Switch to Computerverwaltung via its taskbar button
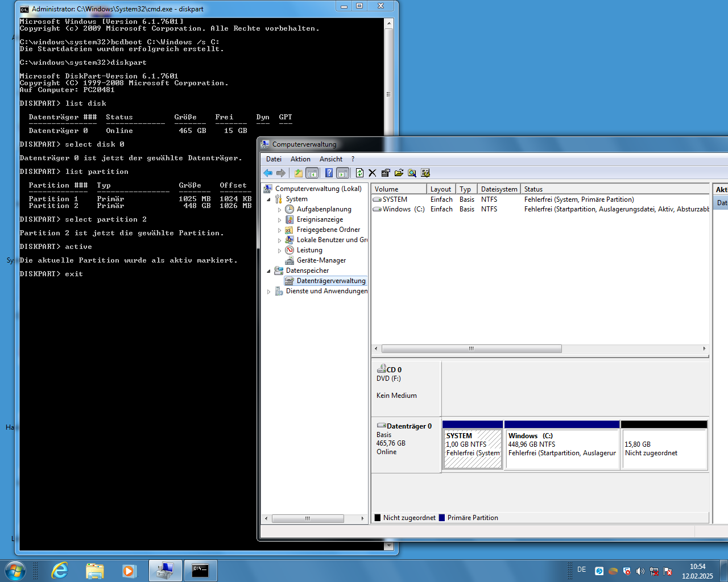This screenshot has width=728, height=582. coord(166,571)
